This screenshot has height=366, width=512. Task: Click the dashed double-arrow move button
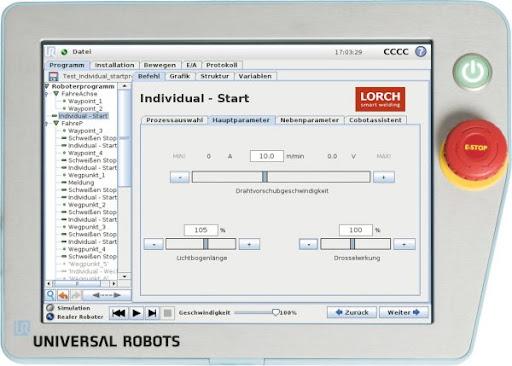click(x=107, y=295)
